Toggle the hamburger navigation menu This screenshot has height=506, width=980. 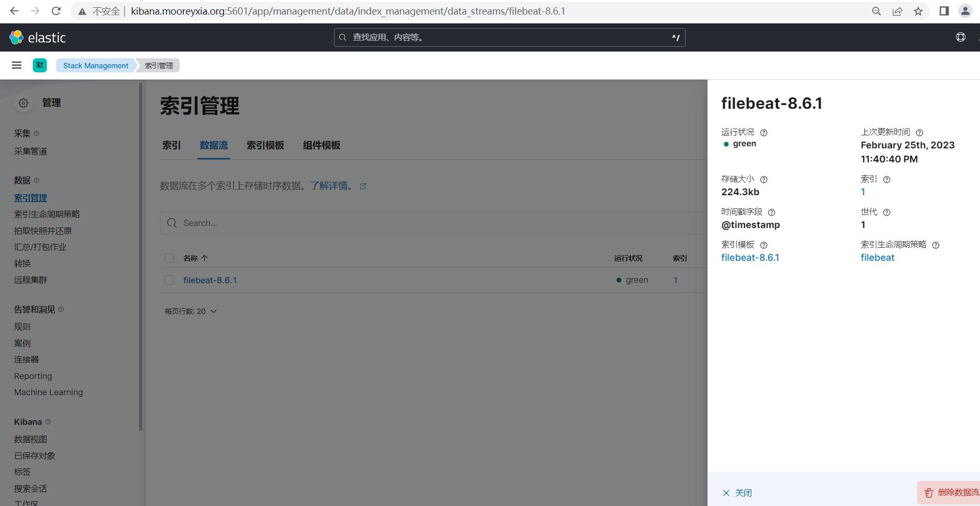[17, 65]
